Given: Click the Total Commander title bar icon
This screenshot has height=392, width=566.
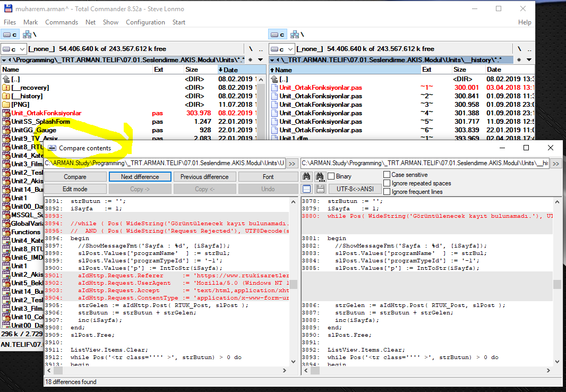Looking at the screenshot, I should pos(8,8).
